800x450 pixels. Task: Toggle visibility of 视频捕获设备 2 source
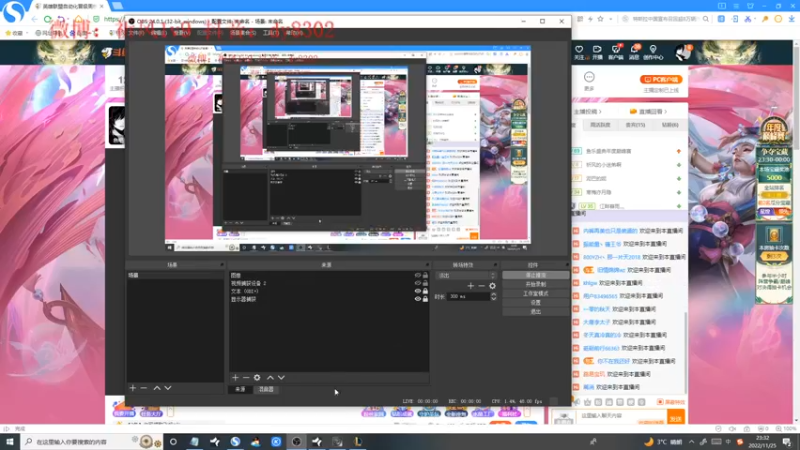click(x=418, y=283)
